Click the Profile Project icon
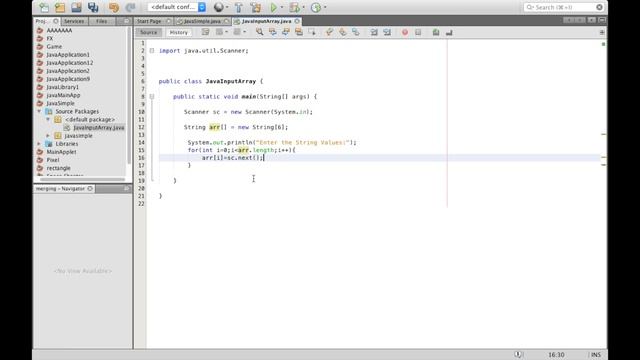 pyautogui.click(x=316, y=7)
